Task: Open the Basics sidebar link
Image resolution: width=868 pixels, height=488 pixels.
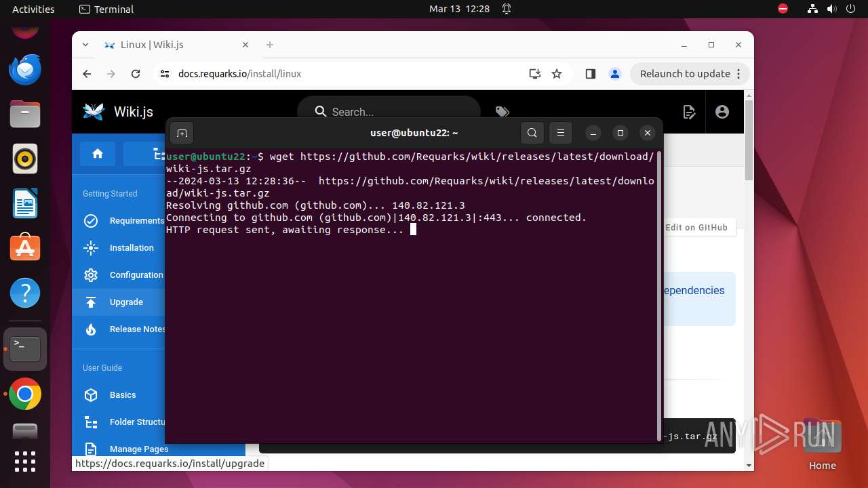Action: [123, 395]
